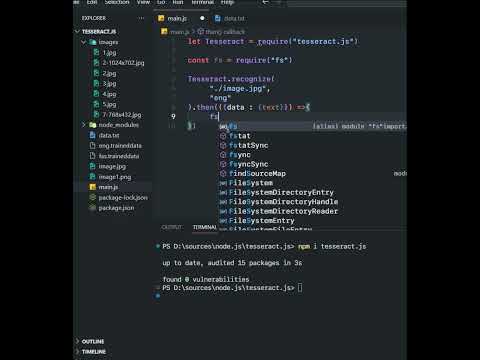The height and width of the screenshot is (360, 480).
Task: Switch to the TERMINAL panel tab
Action: pos(205,227)
